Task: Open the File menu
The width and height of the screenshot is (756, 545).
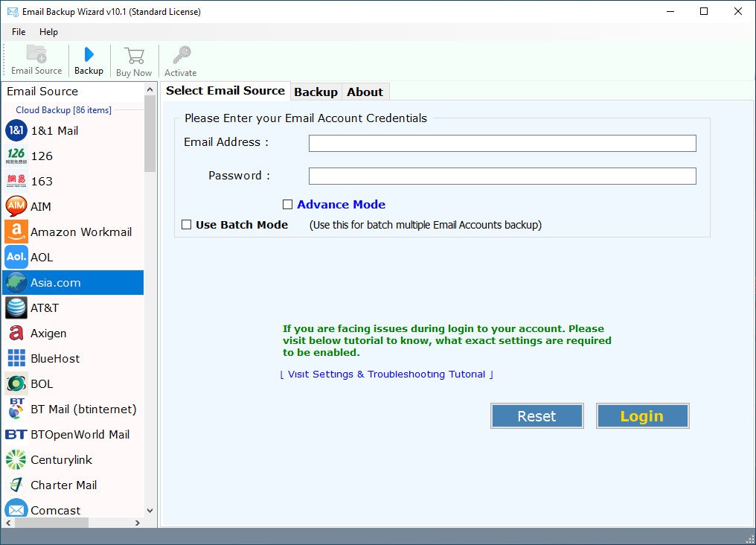Action: [x=19, y=32]
